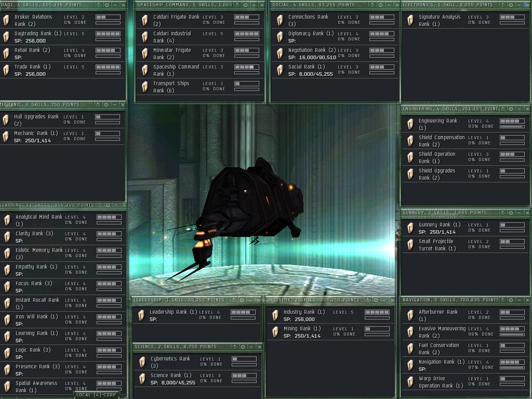Click the Broker Relations skill book icon

tap(6, 20)
